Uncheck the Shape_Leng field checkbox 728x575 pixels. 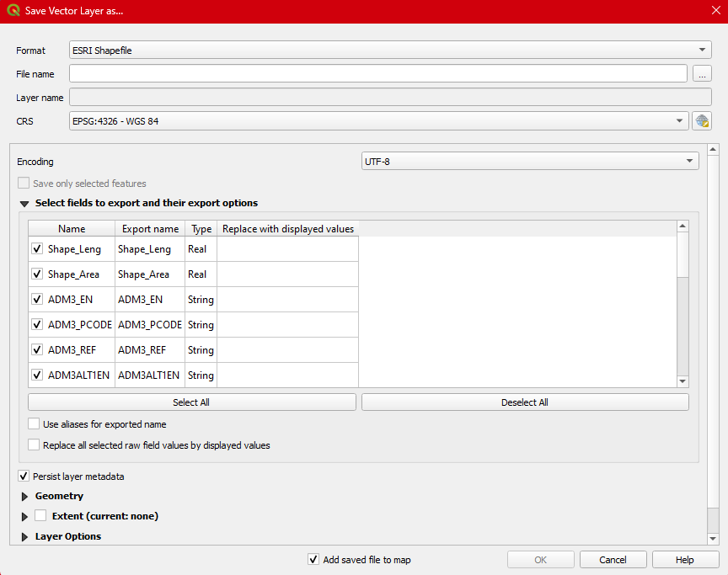tap(37, 249)
